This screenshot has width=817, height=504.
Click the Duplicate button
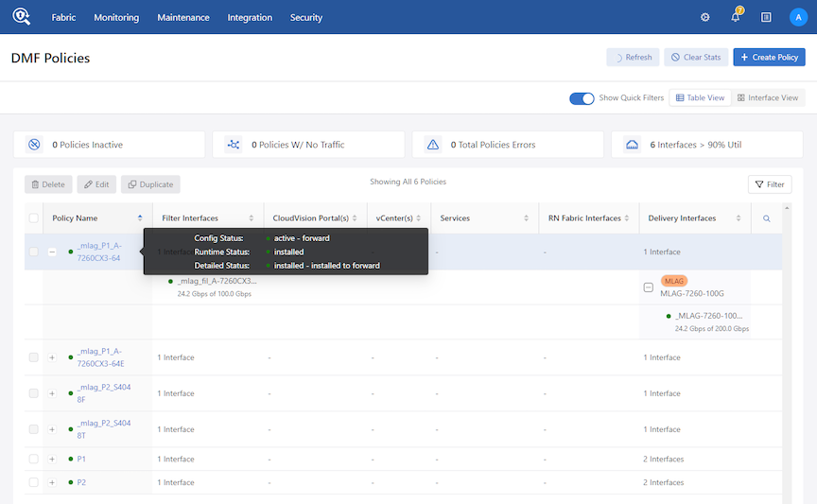[x=150, y=184]
